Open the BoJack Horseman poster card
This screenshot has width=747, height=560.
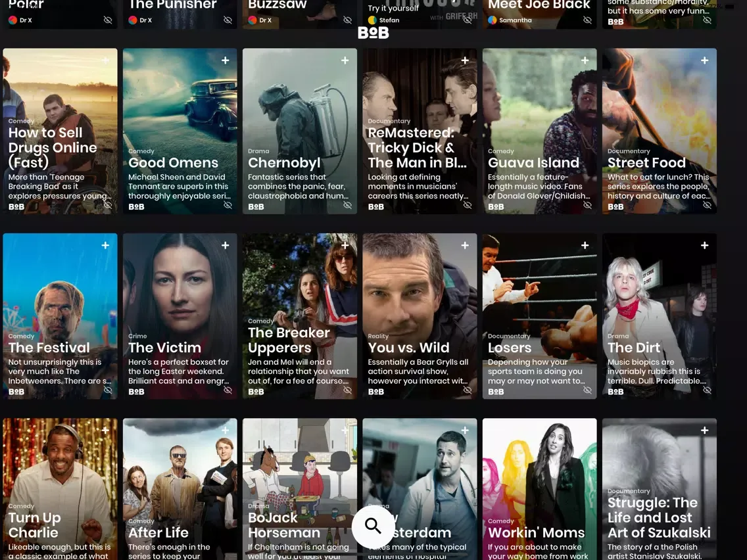300,489
